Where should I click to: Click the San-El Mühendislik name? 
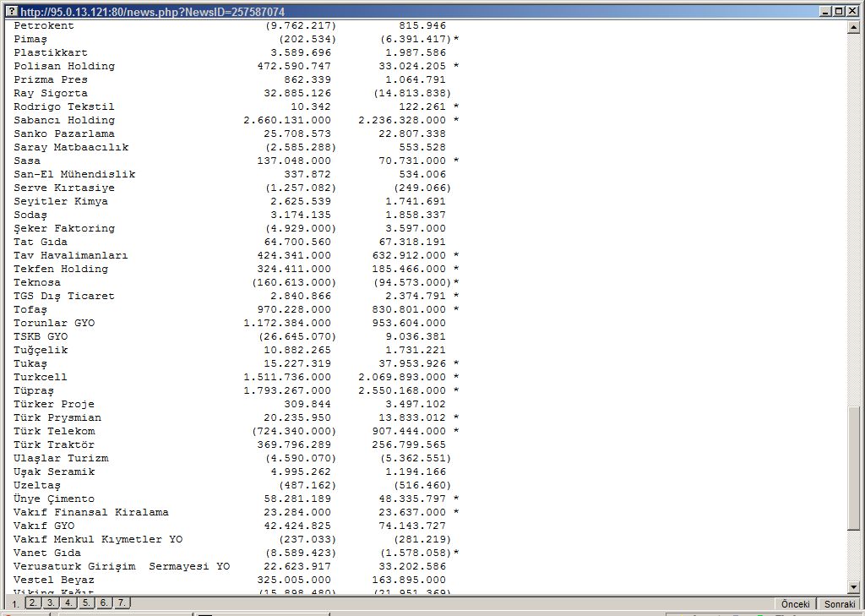click(74, 174)
